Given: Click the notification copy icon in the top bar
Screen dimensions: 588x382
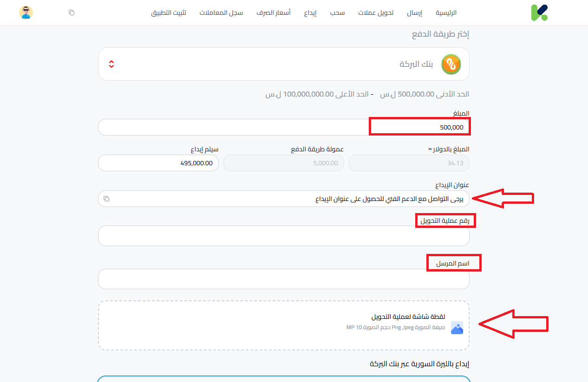Looking at the screenshot, I should pos(71,13).
